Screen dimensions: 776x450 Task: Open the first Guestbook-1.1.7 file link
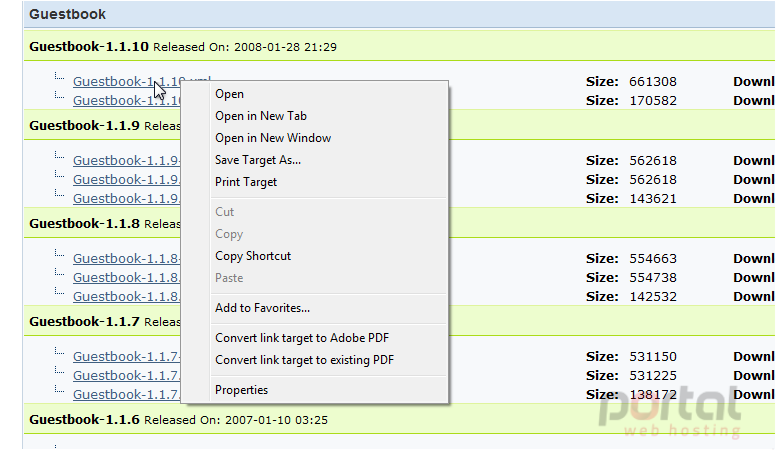(127, 357)
